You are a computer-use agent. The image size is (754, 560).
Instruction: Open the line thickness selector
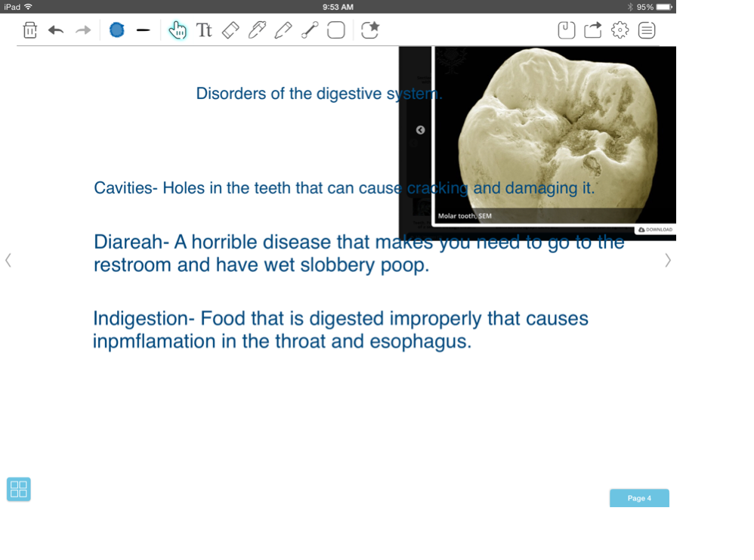coord(143,30)
